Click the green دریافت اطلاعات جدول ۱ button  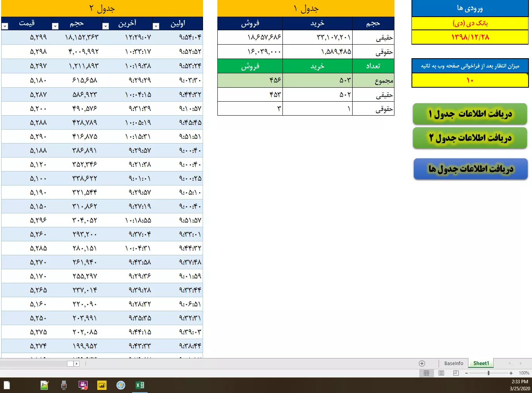[x=470, y=114]
